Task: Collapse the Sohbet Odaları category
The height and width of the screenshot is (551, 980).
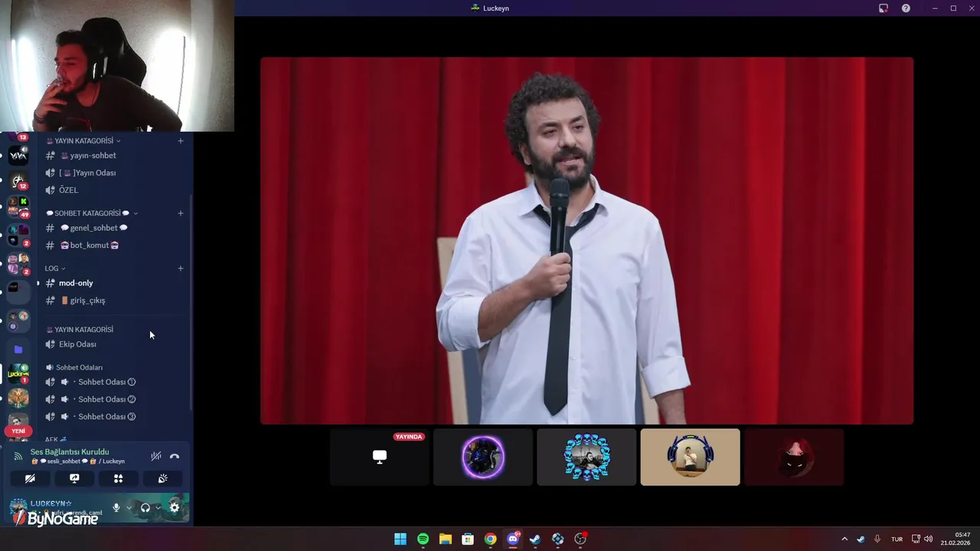Action: pyautogui.click(x=74, y=367)
